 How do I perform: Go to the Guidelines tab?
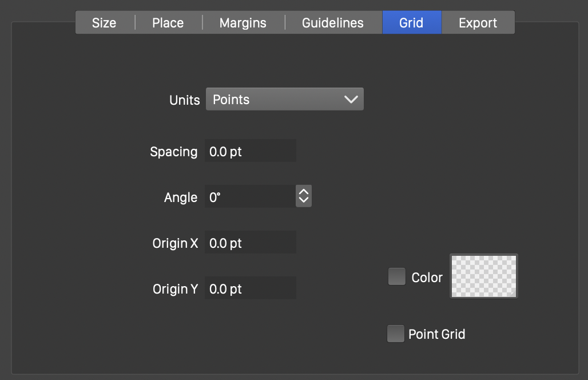333,23
